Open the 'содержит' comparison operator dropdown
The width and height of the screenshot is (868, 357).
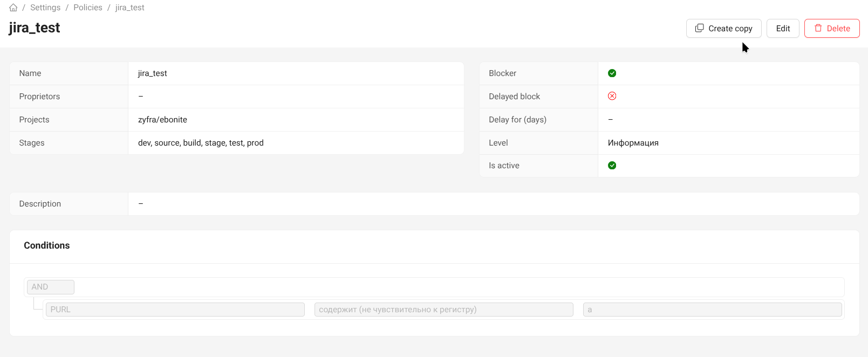[443, 310]
